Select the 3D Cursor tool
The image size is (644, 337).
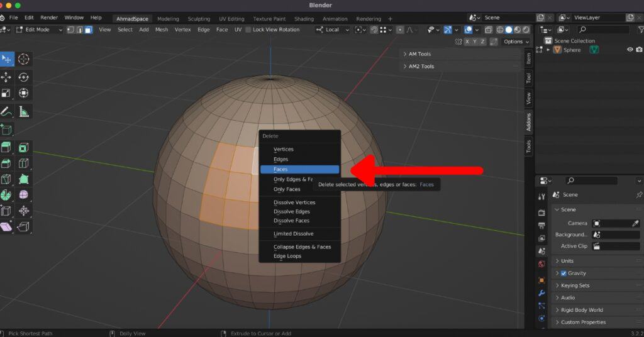point(23,59)
